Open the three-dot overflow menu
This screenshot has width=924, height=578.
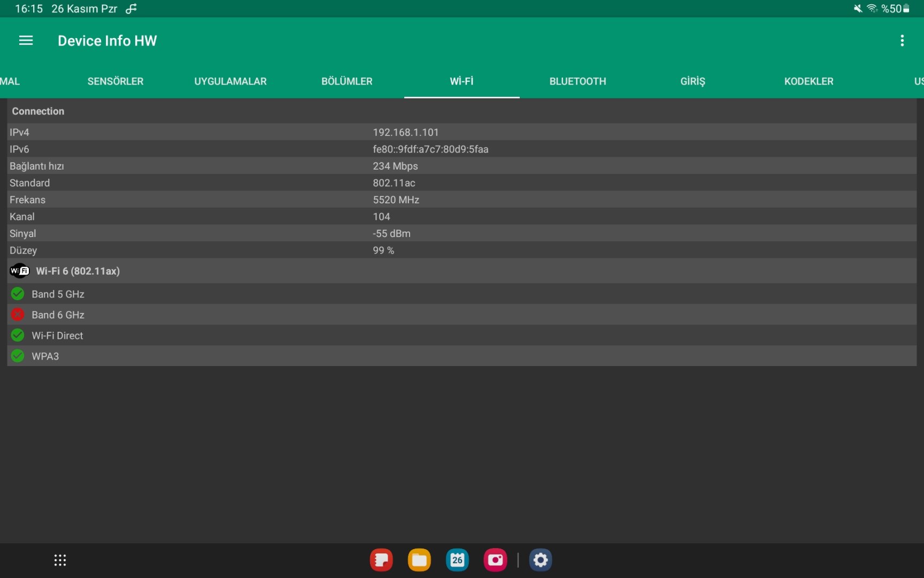(x=902, y=41)
